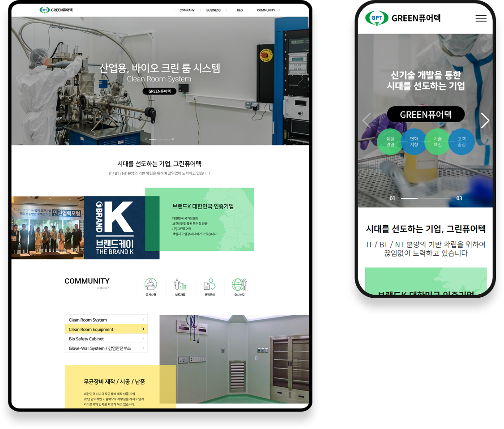Image resolution: width=504 pixels, height=429 pixels.
Task: Open the BUSINESS menu
Action: tap(213, 10)
